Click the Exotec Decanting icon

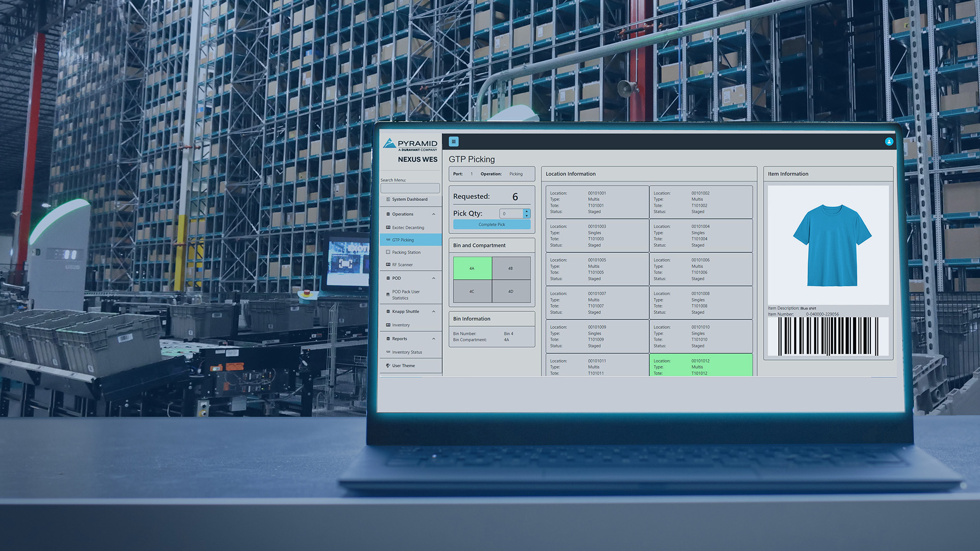pyautogui.click(x=388, y=227)
